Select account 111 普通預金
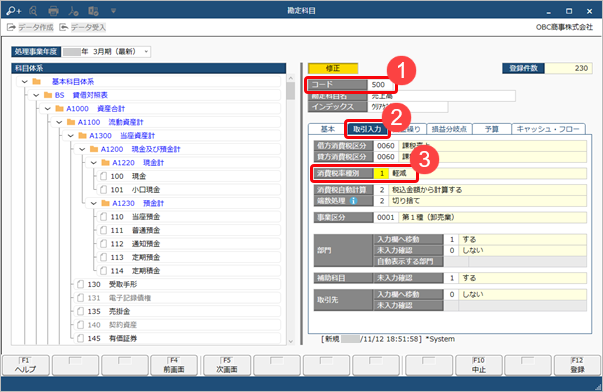 point(188,230)
